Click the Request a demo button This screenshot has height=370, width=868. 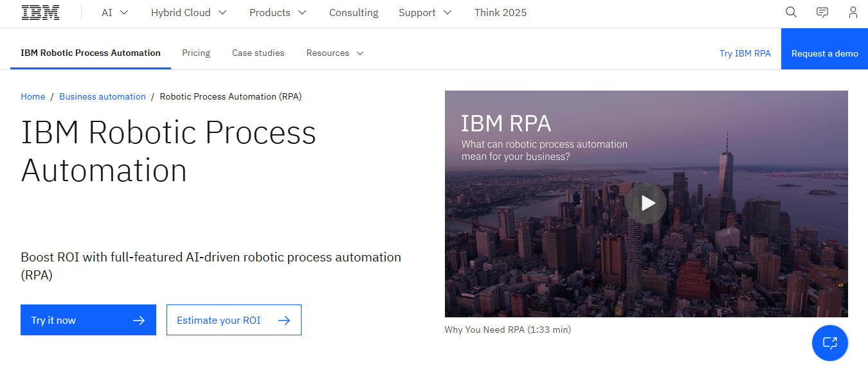pyautogui.click(x=825, y=49)
